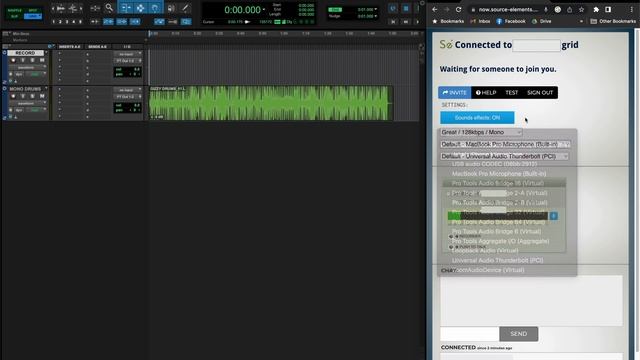Click the MONO DRUMS track name
The image size is (640, 360).
point(25,89)
